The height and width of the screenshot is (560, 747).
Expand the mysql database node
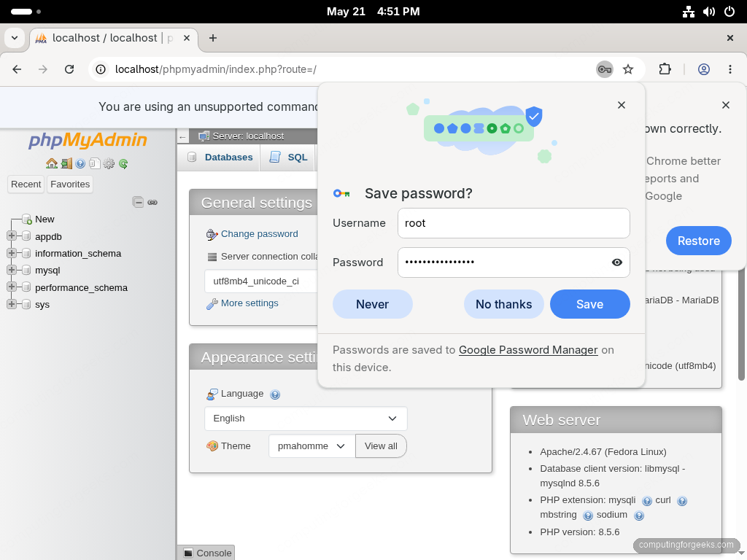pyautogui.click(x=12, y=270)
